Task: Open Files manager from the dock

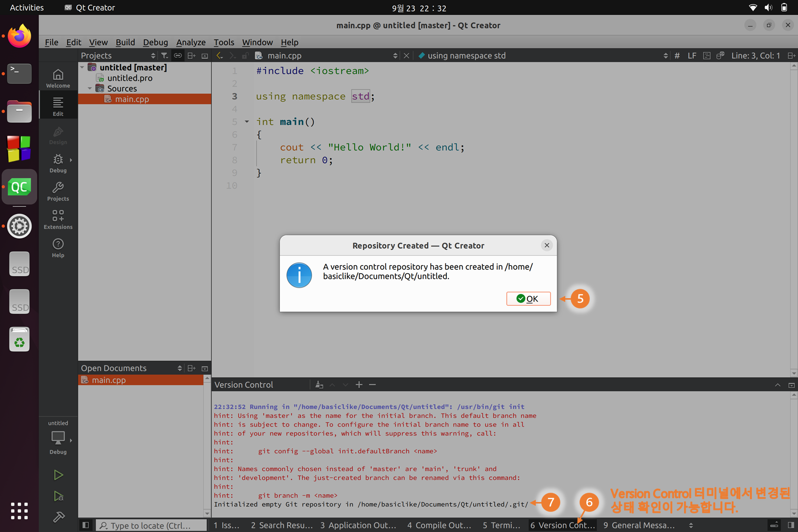Action: pyautogui.click(x=19, y=112)
